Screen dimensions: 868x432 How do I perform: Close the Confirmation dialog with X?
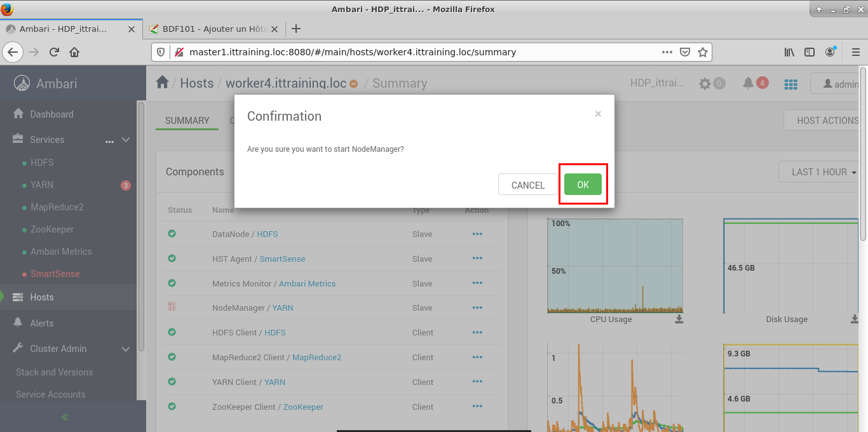(x=597, y=114)
